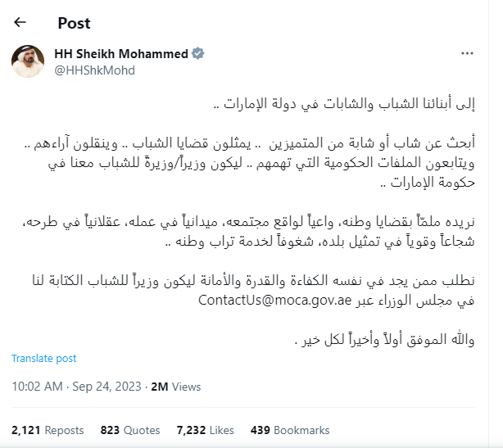Image resolution: width=503 pixels, height=448 pixels.
Task: Open the ContactUs@moca.gov.ae email link
Action: [x=275, y=300]
